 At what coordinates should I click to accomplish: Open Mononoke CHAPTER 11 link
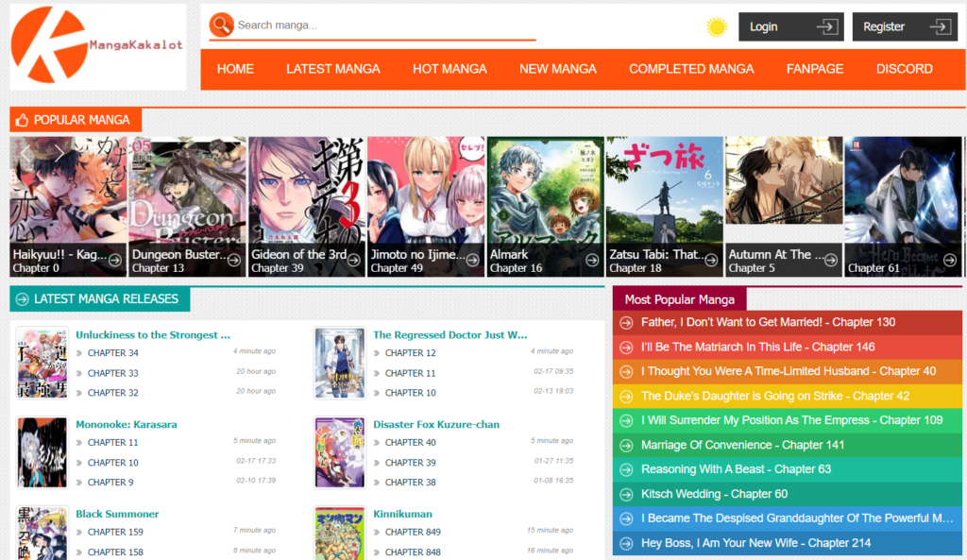coord(113,442)
